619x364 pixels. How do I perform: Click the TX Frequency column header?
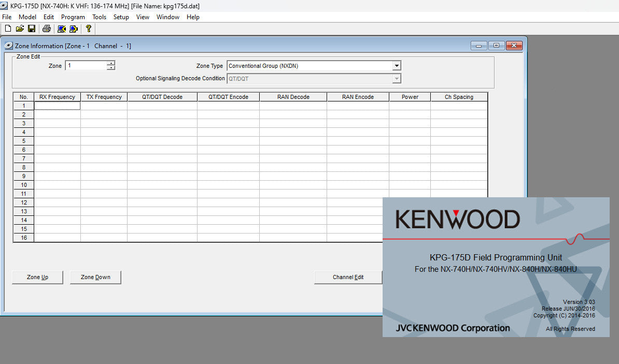tap(104, 97)
